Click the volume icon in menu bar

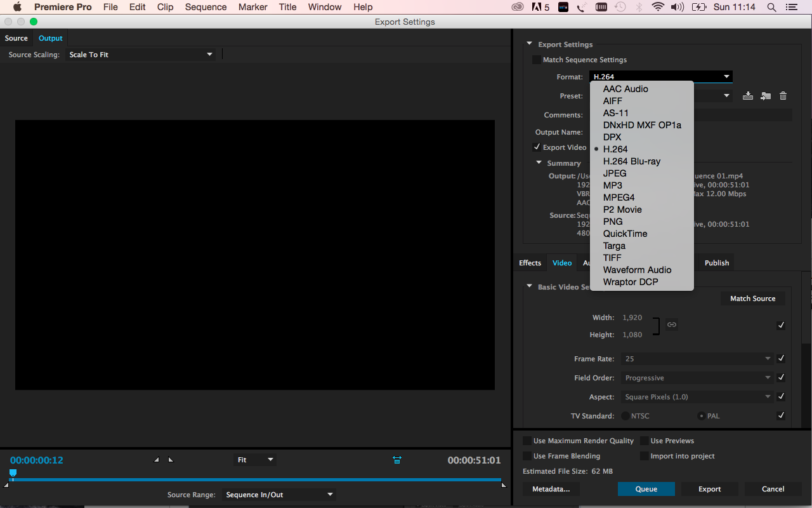coord(678,7)
